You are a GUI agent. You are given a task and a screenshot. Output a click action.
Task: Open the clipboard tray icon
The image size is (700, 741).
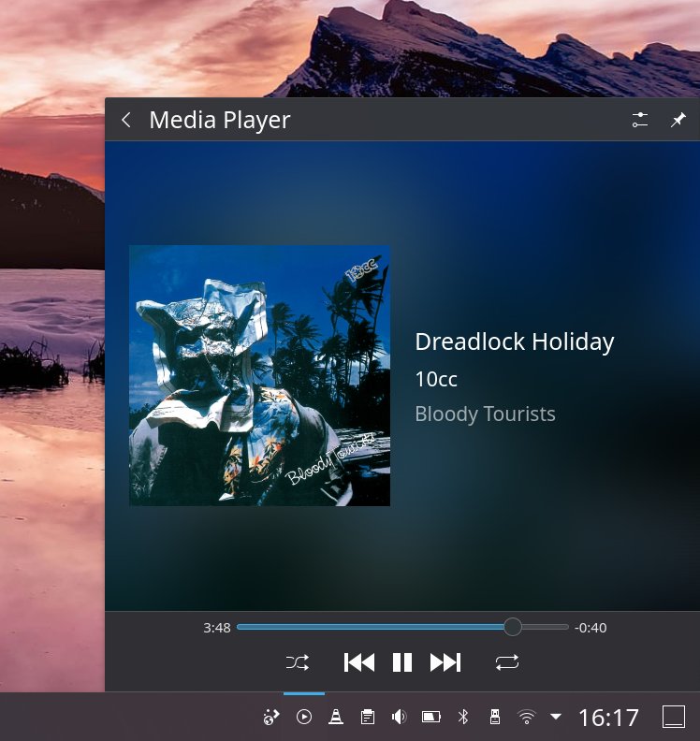(368, 717)
